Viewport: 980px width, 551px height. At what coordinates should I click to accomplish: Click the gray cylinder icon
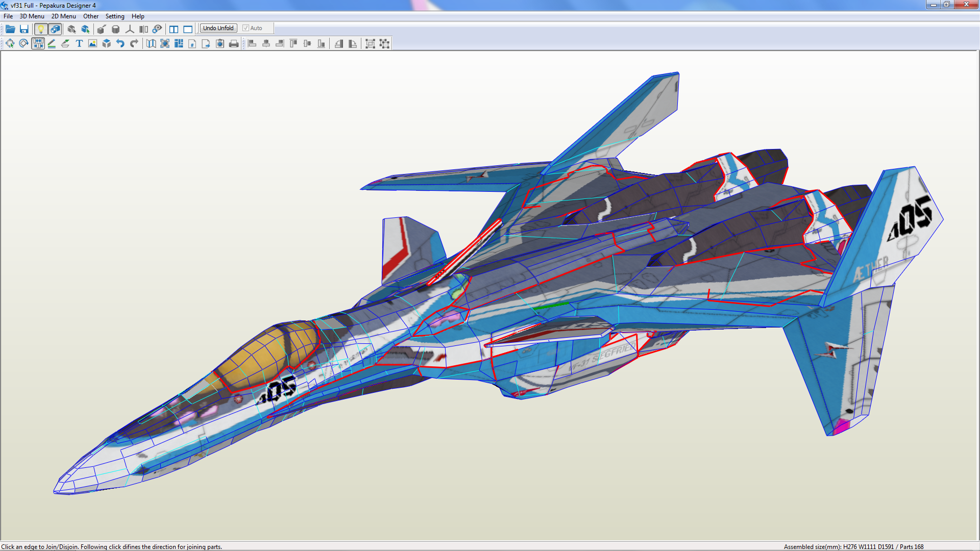click(116, 29)
